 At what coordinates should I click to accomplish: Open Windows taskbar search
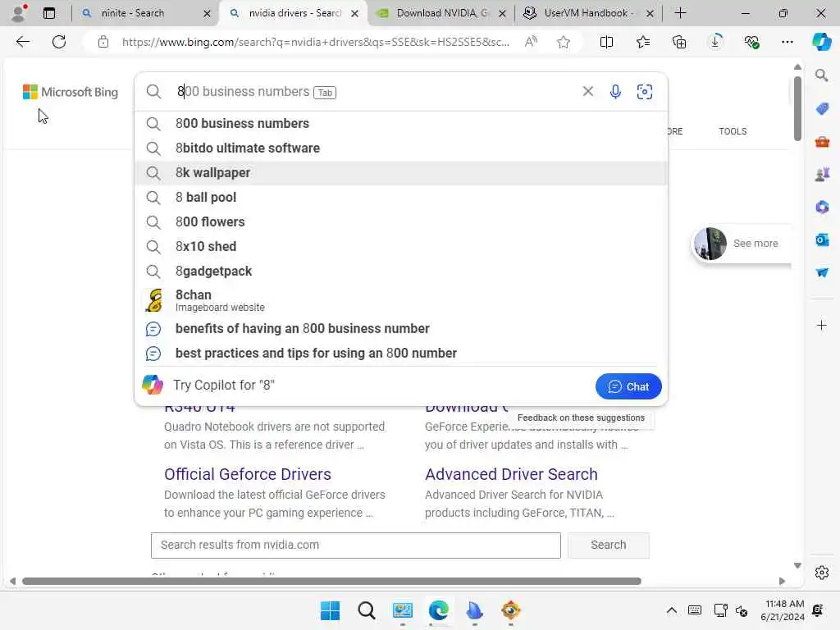(x=367, y=610)
